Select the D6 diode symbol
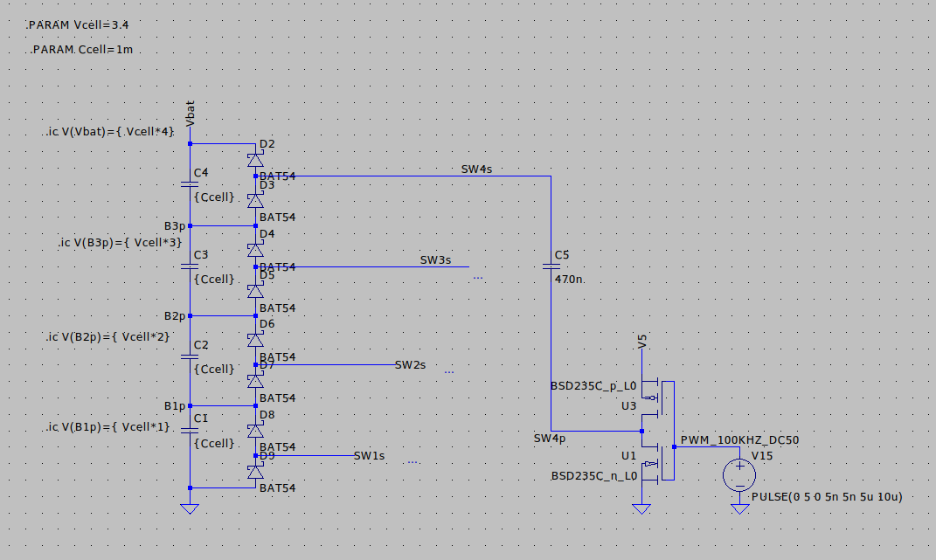 pyautogui.click(x=255, y=340)
